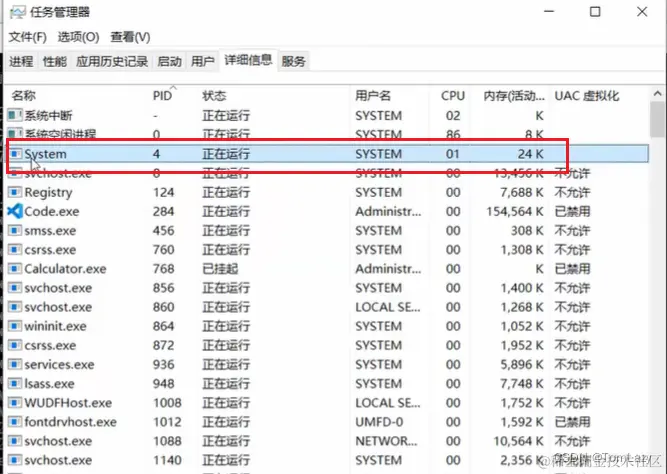667x474 pixels.
Task: Click the Registry process icon
Action: [x=15, y=192]
